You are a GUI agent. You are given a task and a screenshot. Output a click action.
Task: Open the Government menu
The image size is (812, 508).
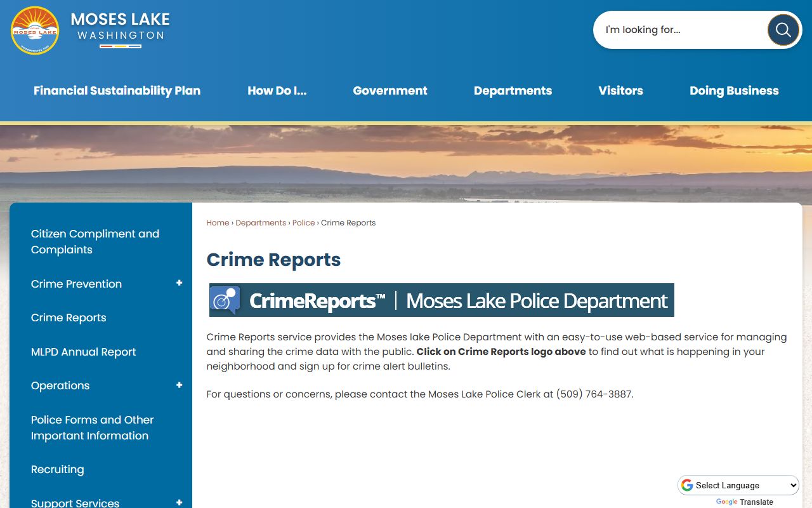pyautogui.click(x=390, y=91)
